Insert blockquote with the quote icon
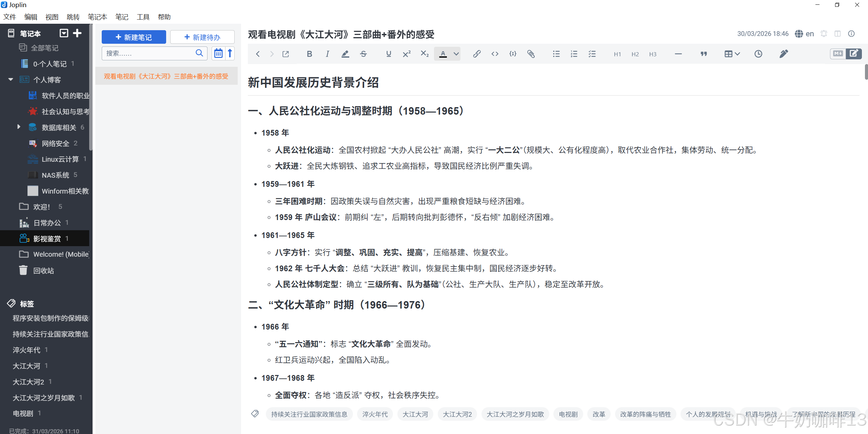 tap(704, 54)
